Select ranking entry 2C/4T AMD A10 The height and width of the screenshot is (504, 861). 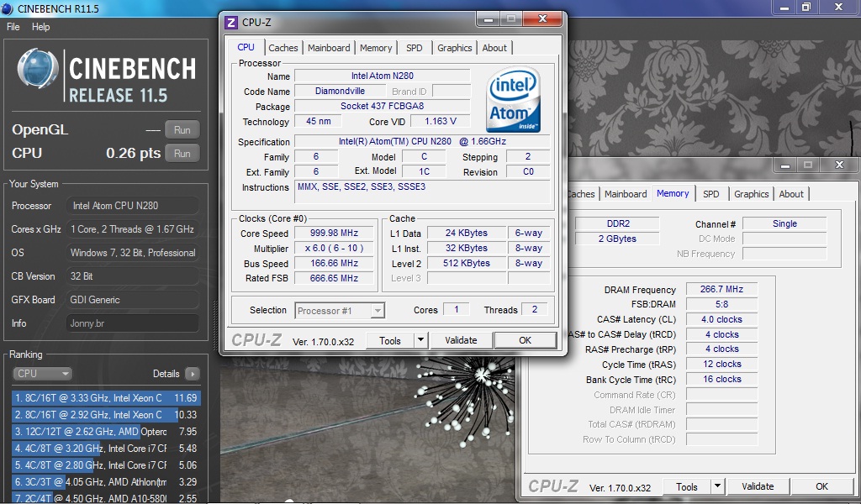[105, 498]
